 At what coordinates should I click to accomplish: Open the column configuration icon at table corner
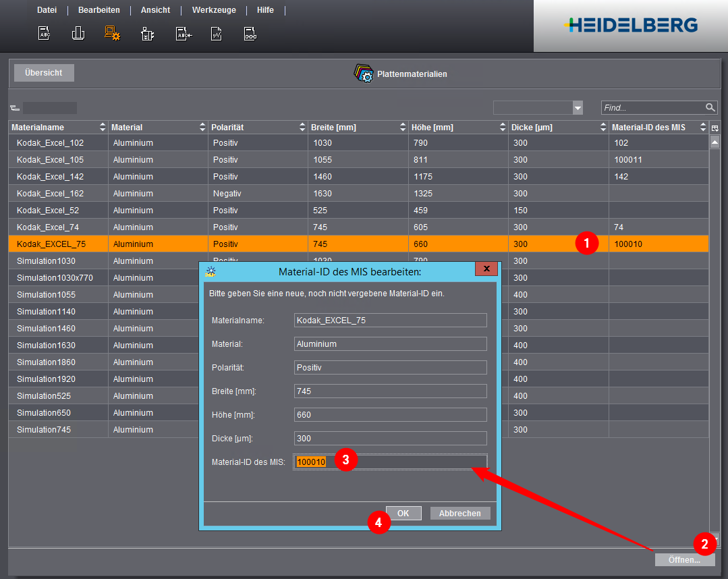pos(715,128)
